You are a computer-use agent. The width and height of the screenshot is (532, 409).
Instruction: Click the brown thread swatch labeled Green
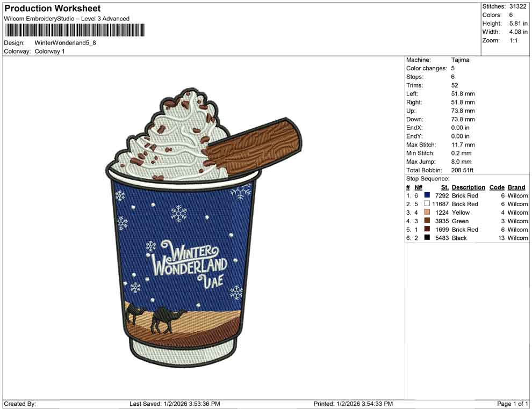tap(427, 221)
